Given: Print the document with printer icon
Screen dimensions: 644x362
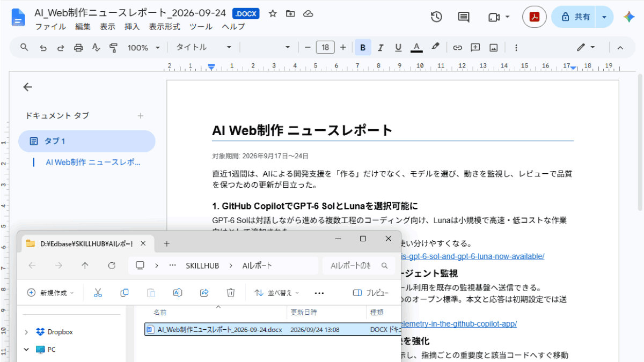Looking at the screenshot, I should pos(78,48).
